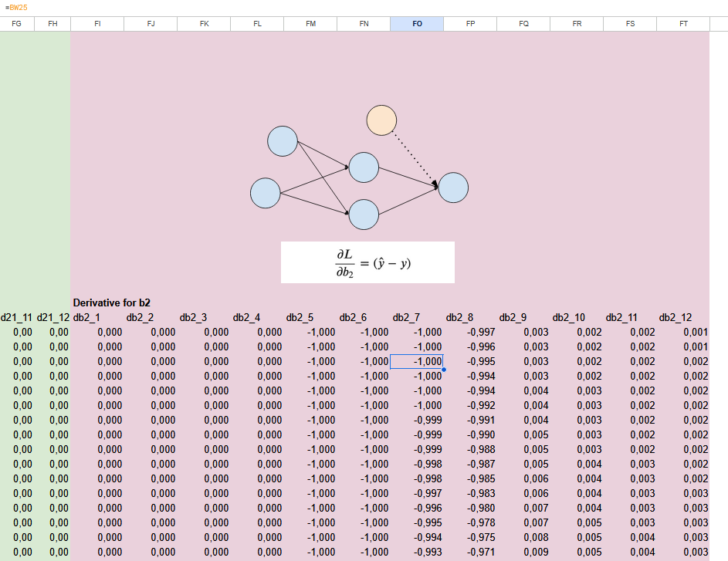Click the fill handle of the selected cell

pyautogui.click(x=444, y=370)
